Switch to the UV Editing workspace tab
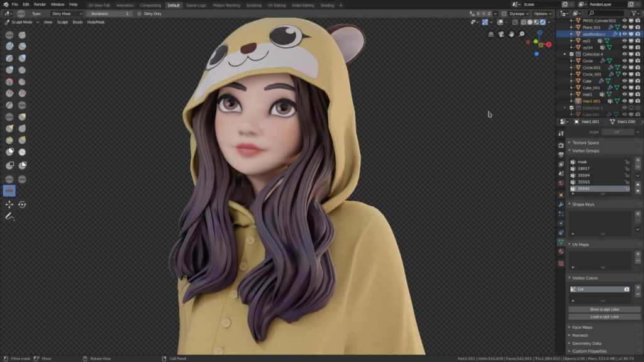Screen dimensions: 644x362 tap(276, 5)
